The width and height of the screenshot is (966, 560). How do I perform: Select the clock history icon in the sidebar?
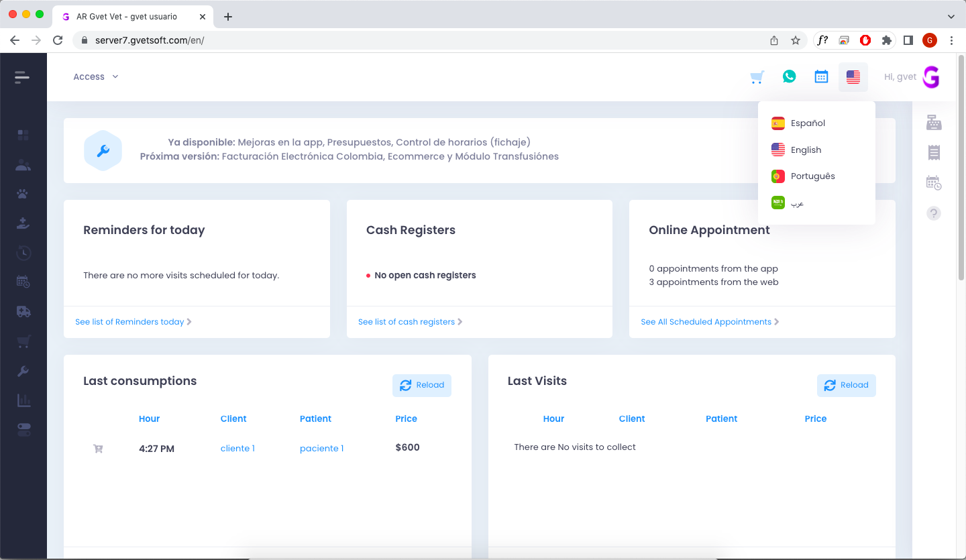23,253
